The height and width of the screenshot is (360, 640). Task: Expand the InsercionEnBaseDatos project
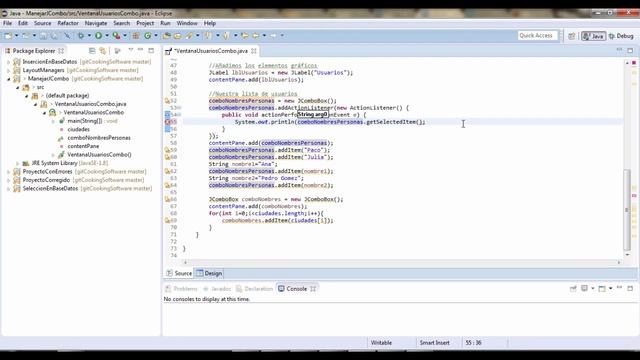[x=9, y=62]
